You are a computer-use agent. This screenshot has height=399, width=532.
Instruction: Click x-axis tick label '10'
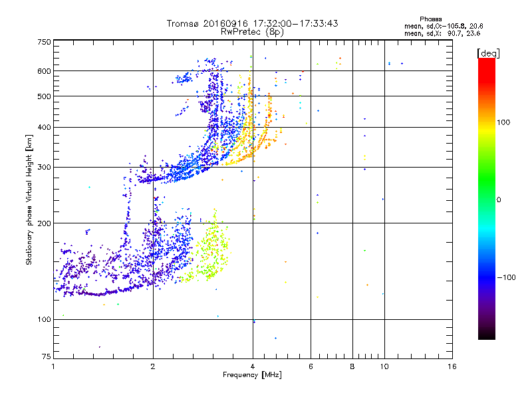click(x=384, y=366)
